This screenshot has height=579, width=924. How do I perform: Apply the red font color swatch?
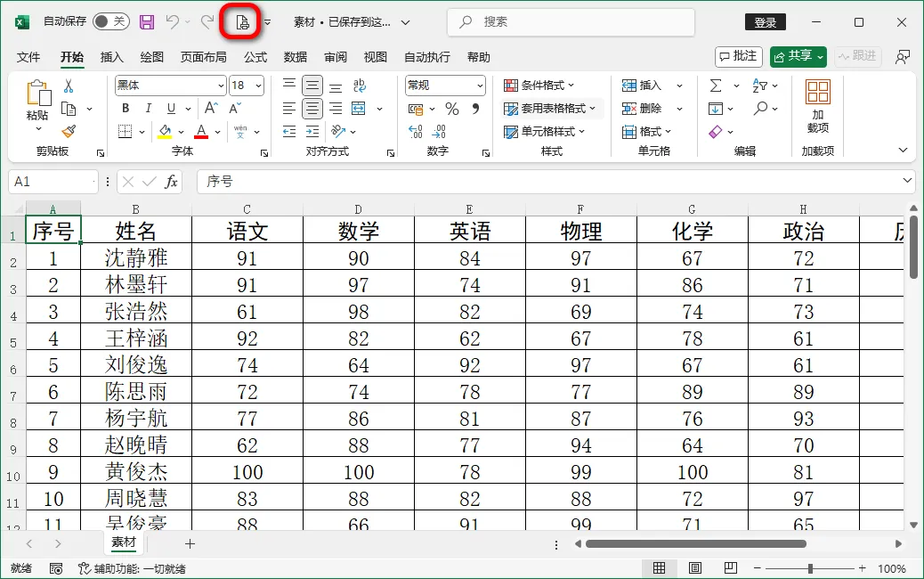click(201, 132)
